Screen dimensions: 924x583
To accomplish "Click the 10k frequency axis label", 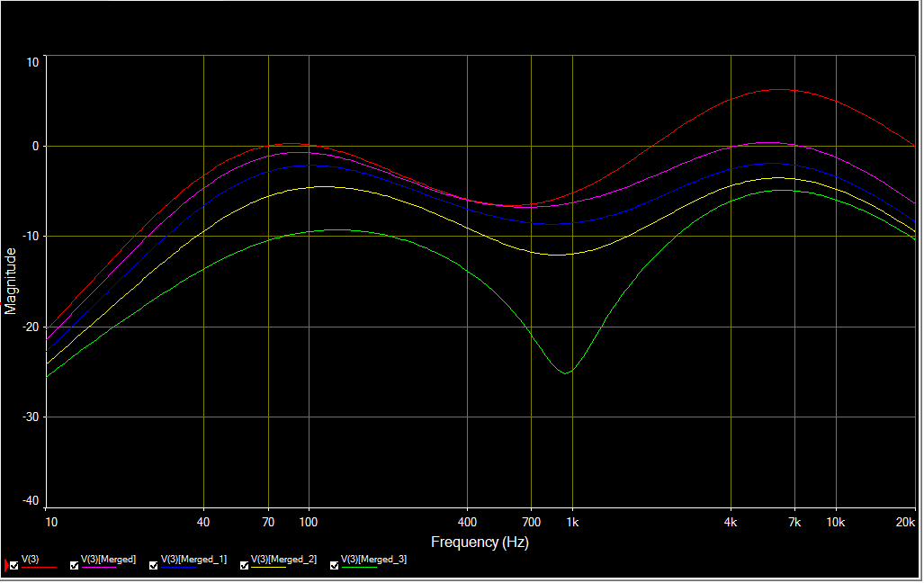I will click(x=836, y=523).
